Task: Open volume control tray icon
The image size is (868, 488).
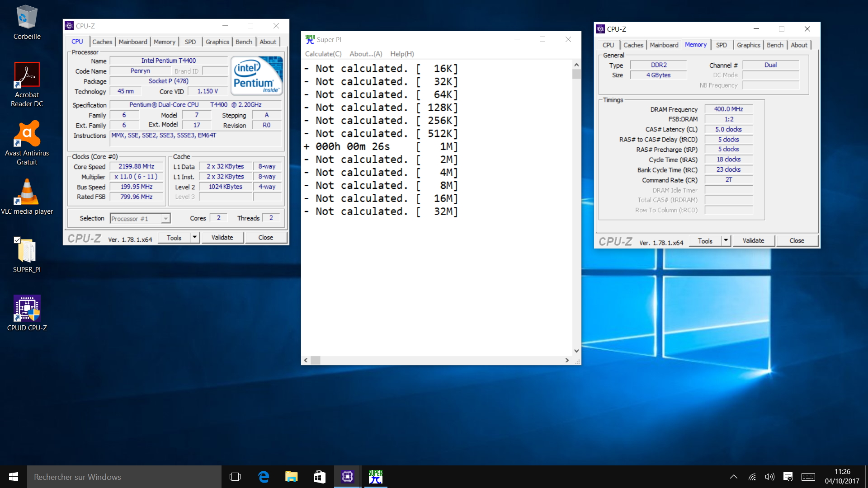Action: pos(769,477)
